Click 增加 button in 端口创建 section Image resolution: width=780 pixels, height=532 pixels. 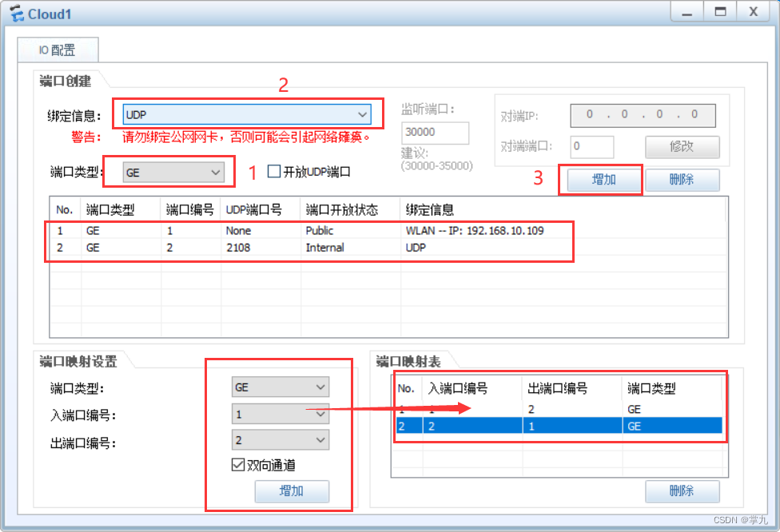[x=604, y=180]
